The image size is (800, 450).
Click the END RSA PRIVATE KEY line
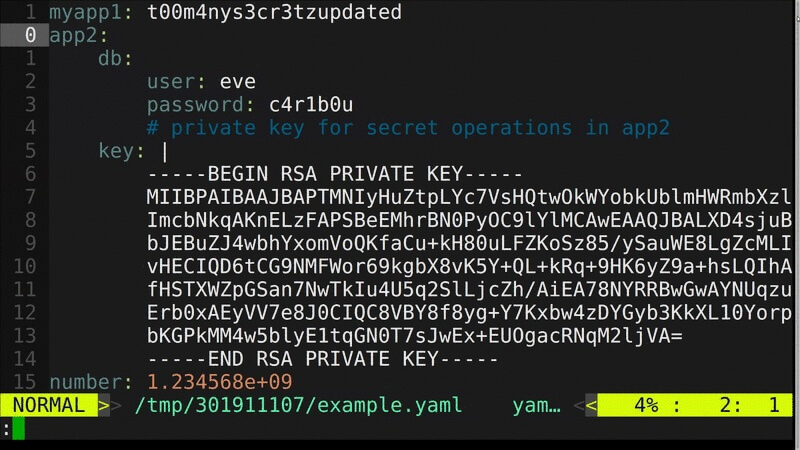322,359
